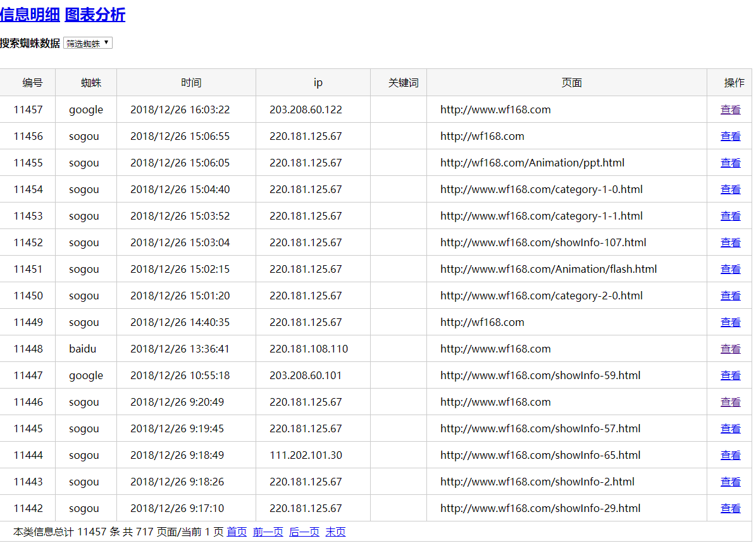The width and height of the screenshot is (756, 543).
Task: Jump to 末页 last page
Action: (x=335, y=532)
